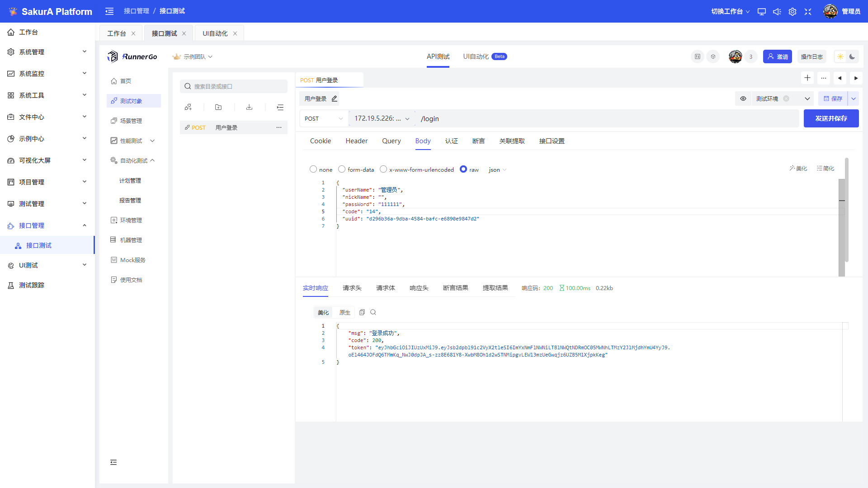Select the form-data radio option
The height and width of the screenshot is (488, 868).
click(x=342, y=169)
